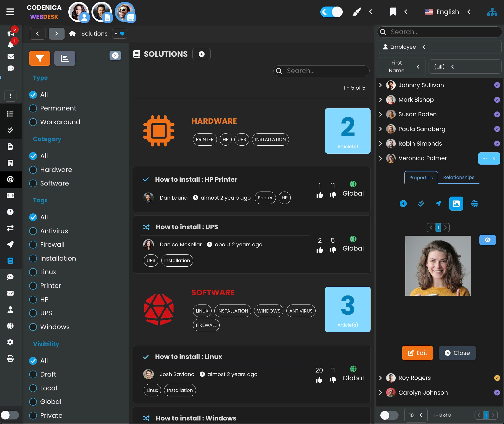The width and height of the screenshot is (504, 424).
Task: Select the Hardware category radio button
Action: coord(33,170)
